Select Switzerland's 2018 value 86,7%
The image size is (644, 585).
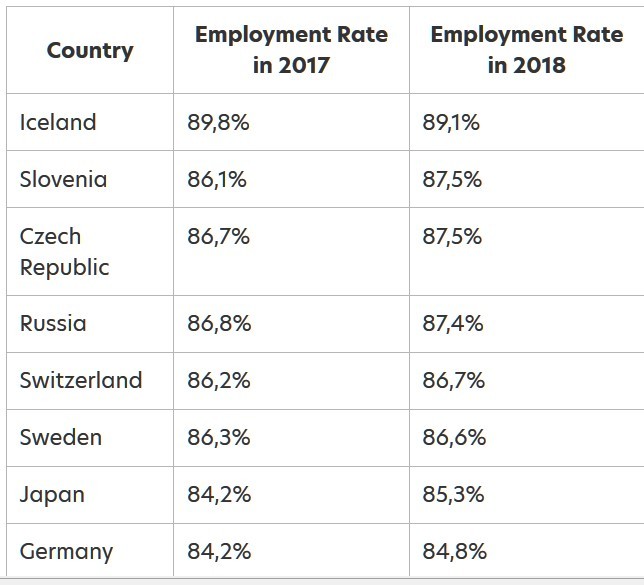pyautogui.click(x=454, y=381)
